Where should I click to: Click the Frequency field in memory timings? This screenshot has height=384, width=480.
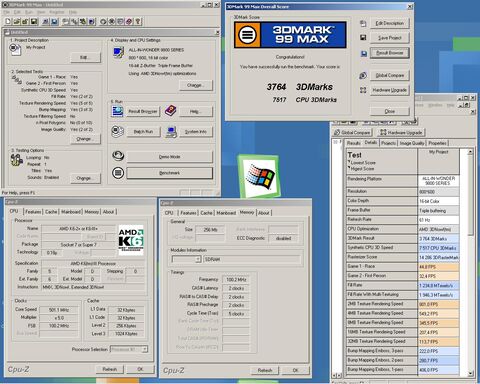click(x=236, y=279)
